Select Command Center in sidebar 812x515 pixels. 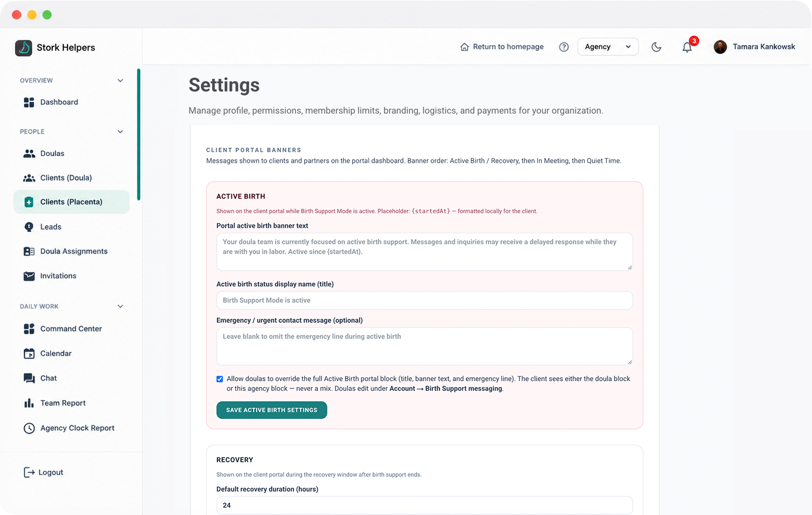coord(71,329)
